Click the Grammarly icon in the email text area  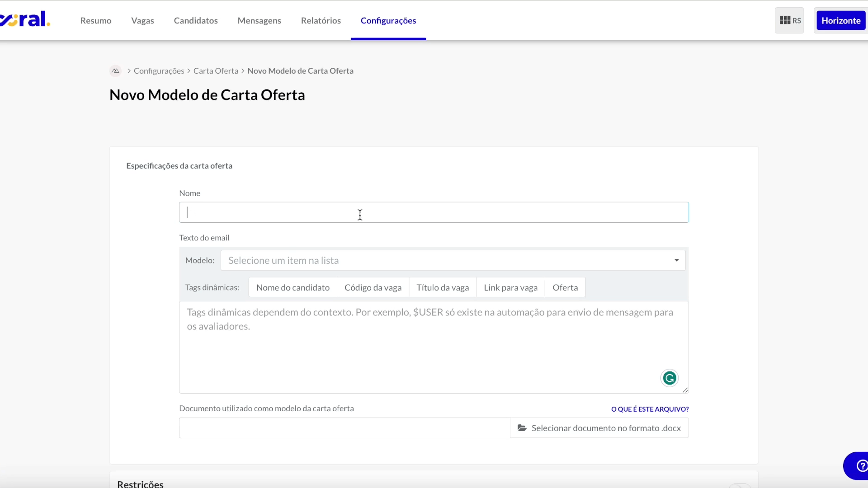670,378
